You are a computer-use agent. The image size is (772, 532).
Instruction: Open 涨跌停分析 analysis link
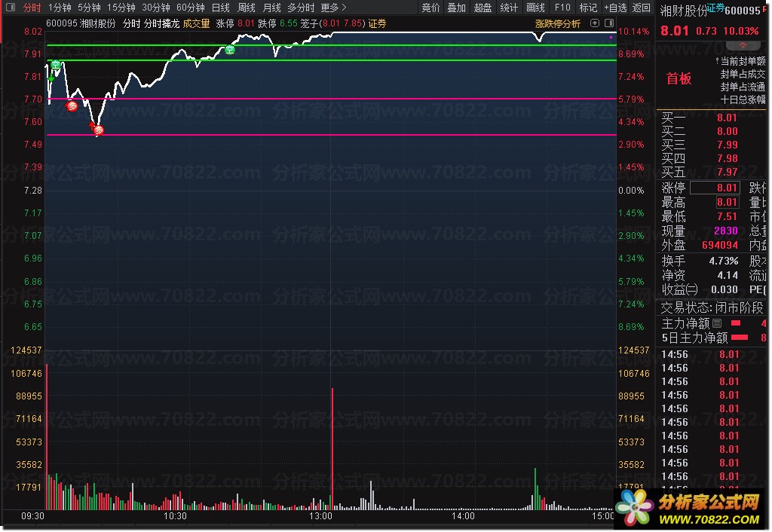point(558,23)
